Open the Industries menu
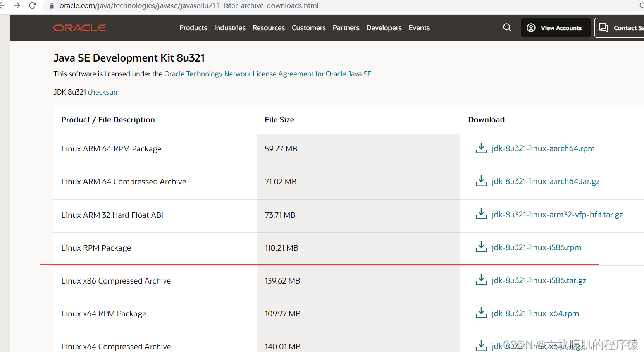The width and height of the screenshot is (644, 354). (230, 28)
